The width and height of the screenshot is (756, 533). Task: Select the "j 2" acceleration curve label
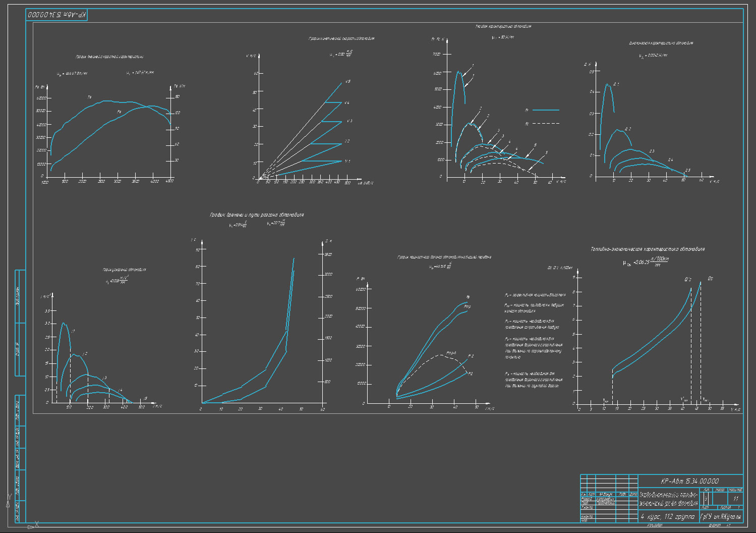coord(85,354)
